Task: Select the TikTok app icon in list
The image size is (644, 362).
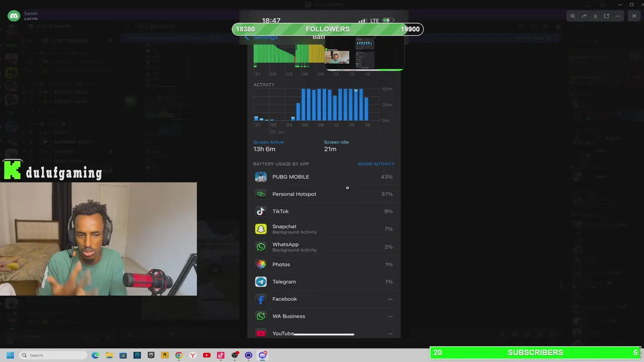Action: 261,211
